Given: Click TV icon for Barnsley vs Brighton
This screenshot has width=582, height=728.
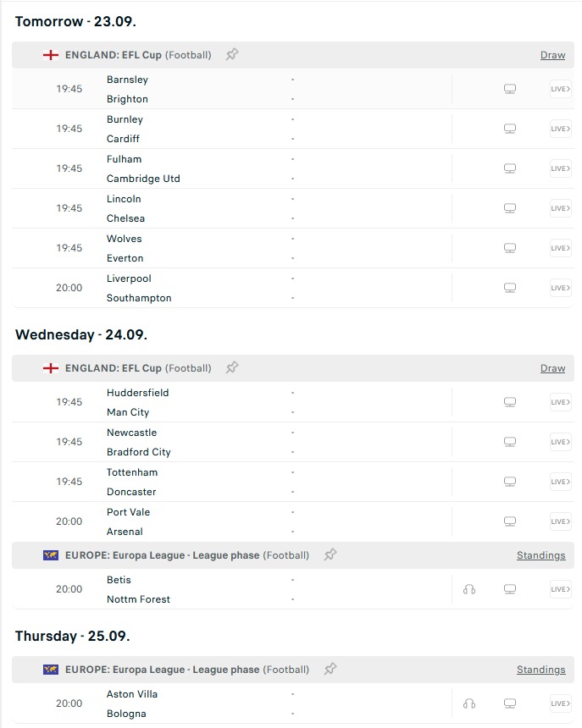Looking at the screenshot, I should pyautogui.click(x=510, y=89).
